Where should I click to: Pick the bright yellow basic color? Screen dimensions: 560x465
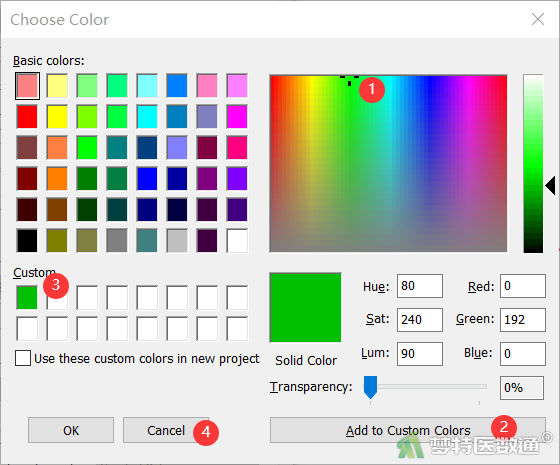[x=57, y=116]
